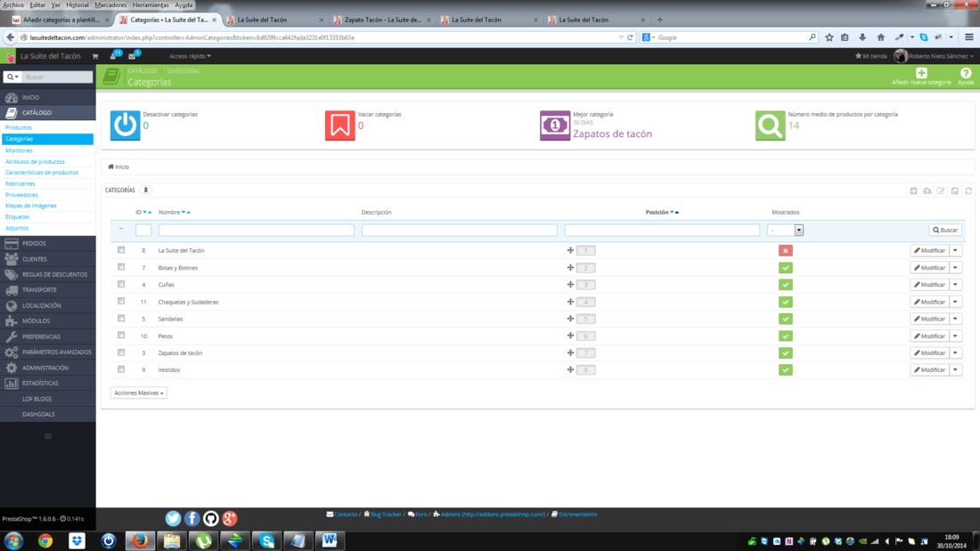The height and width of the screenshot is (551, 980).
Task: Open the customer notifications bell icon
Action: (x=114, y=55)
